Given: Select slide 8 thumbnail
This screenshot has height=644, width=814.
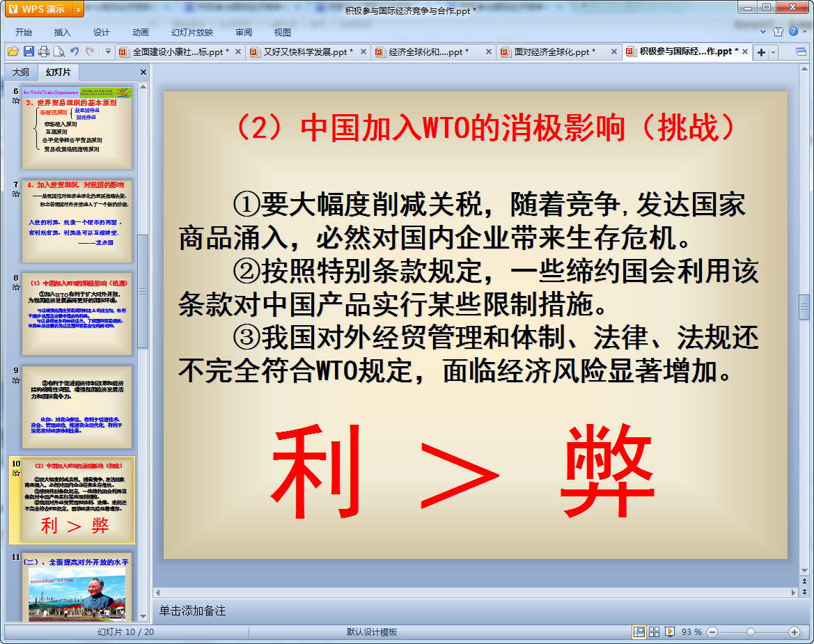Looking at the screenshot, I should (x=77, y=314).
